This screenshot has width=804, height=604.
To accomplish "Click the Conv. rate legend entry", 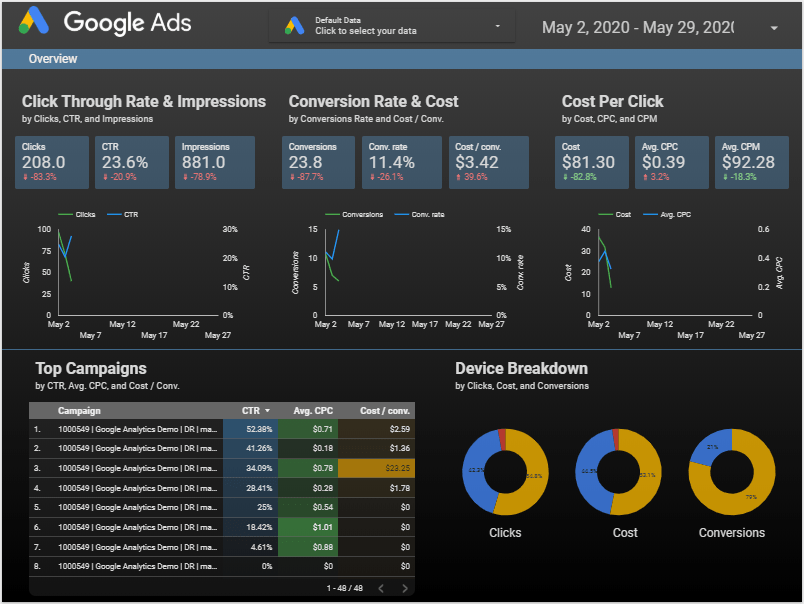I will (419, 214).
